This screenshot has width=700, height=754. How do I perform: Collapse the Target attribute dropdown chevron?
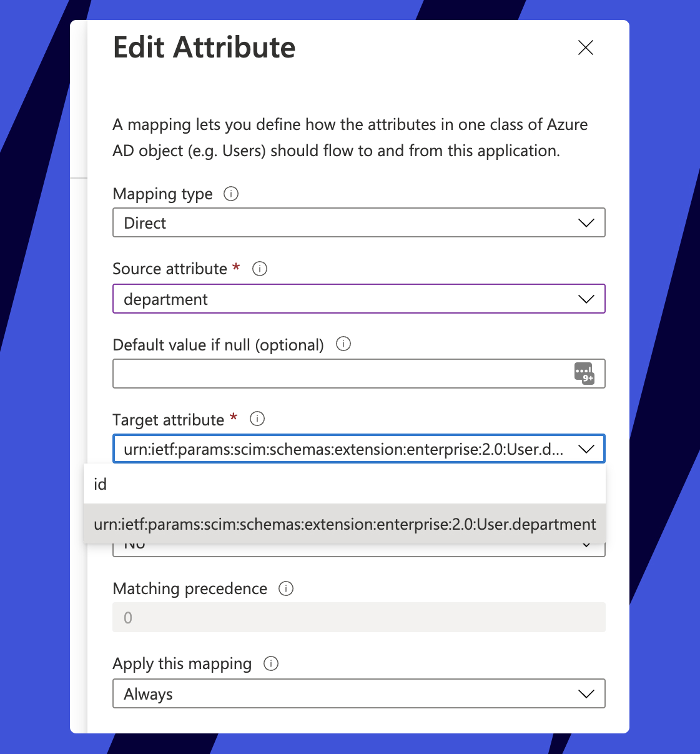586,449
